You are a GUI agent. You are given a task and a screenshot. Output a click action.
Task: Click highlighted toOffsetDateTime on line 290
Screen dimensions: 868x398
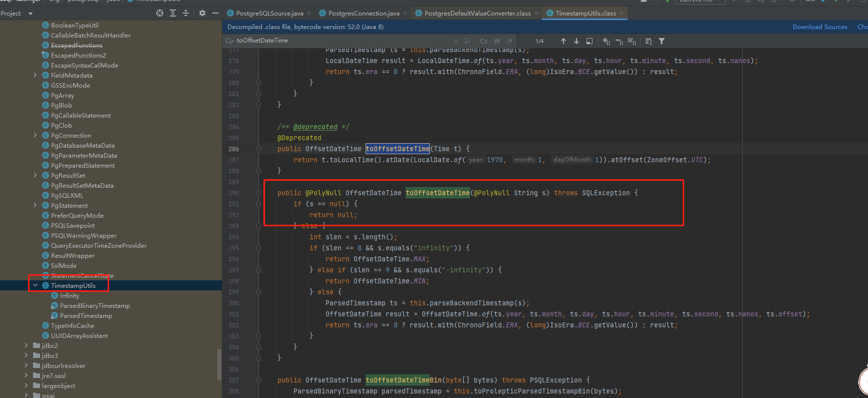point(438,193)
